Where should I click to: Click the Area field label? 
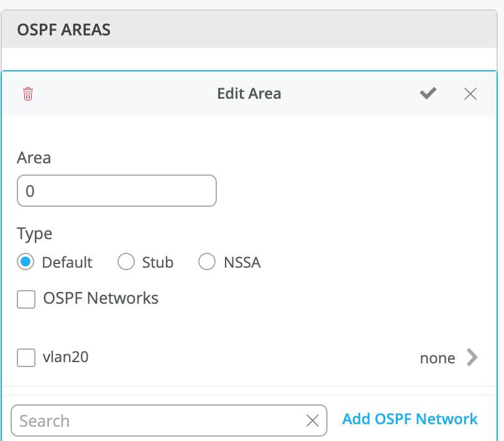click(34, 158)
